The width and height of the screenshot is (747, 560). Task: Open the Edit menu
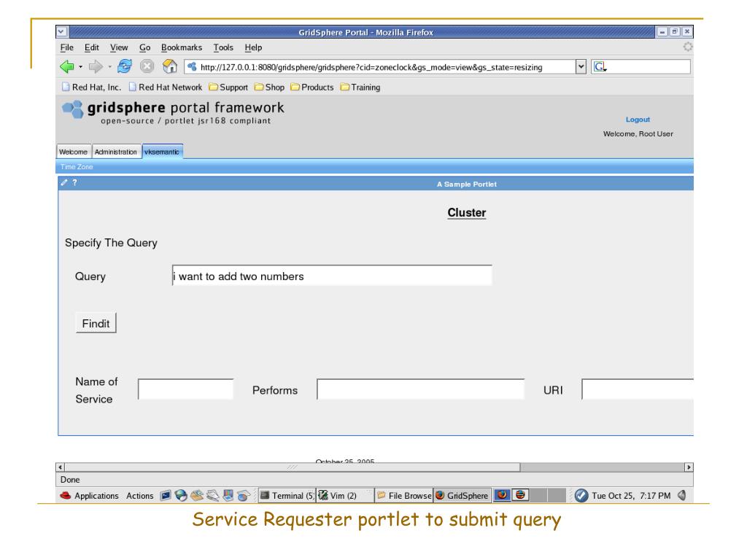coord(91,47)
